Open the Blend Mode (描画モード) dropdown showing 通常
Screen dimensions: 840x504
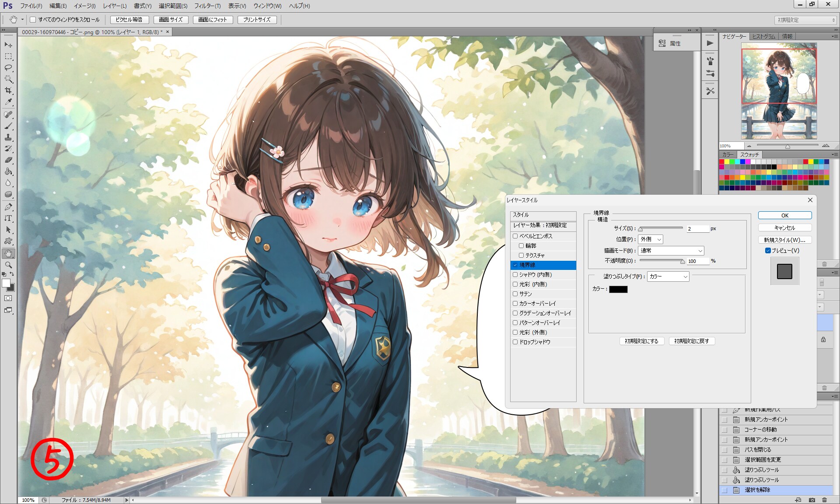(x=671, y=251)
